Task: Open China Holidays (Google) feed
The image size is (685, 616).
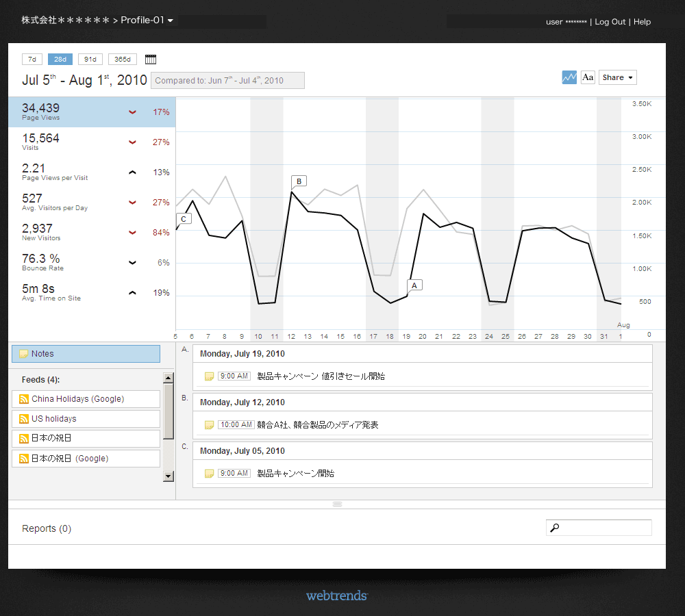Action: point(86,399)
